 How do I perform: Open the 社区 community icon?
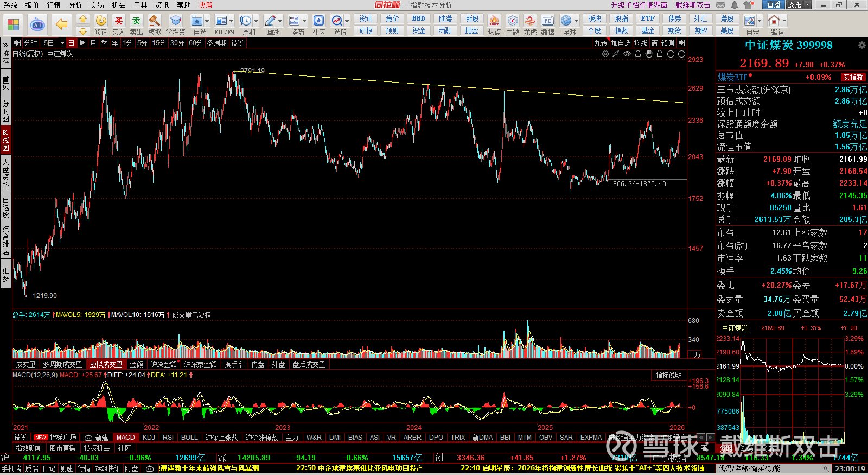(318, 21)
